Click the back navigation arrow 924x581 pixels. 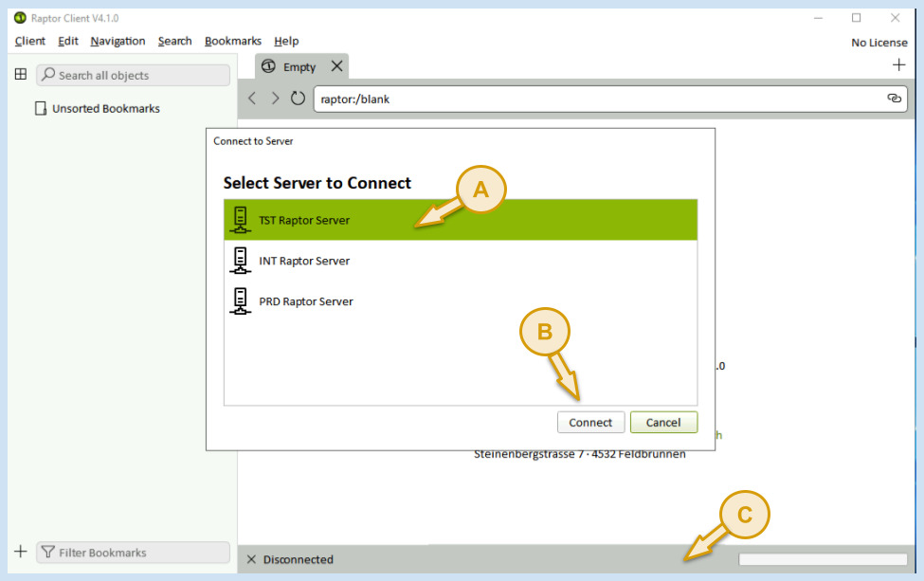coord(252,99)
